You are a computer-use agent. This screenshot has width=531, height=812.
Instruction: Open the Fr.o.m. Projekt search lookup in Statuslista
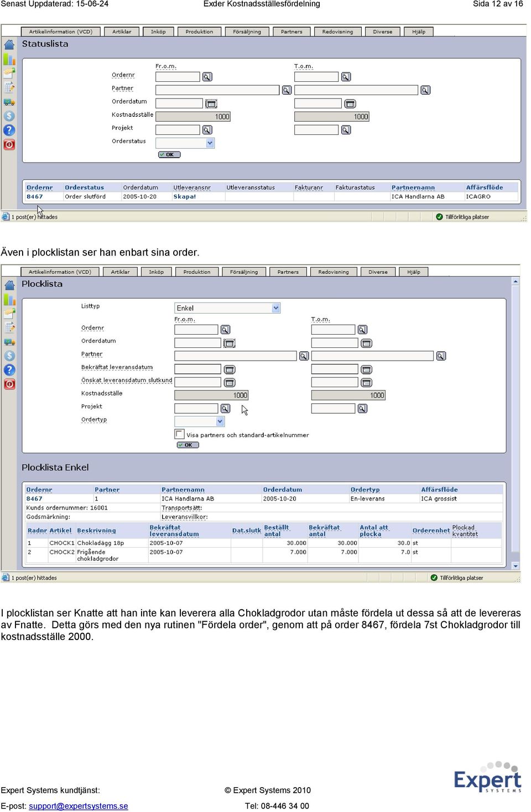tap(207, 130)
